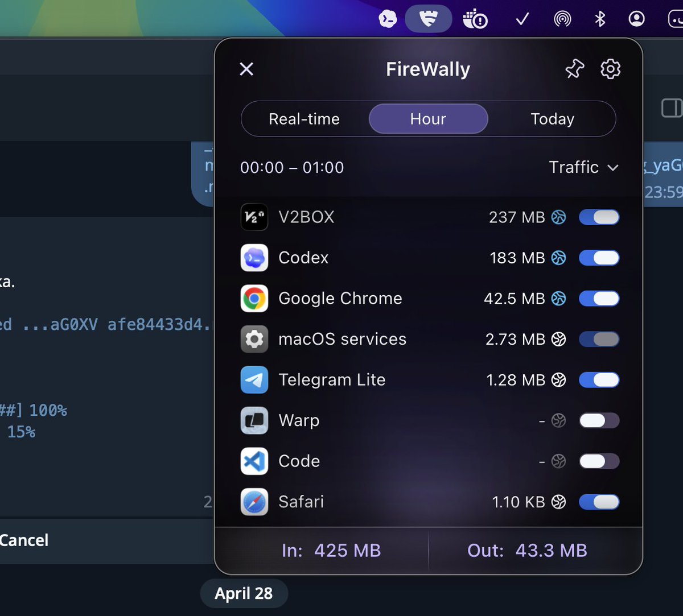This screenshot has width=683, height=616.
Task: Click globe icon beside Chrome 42.5 MB
Action: pos(559,299)
